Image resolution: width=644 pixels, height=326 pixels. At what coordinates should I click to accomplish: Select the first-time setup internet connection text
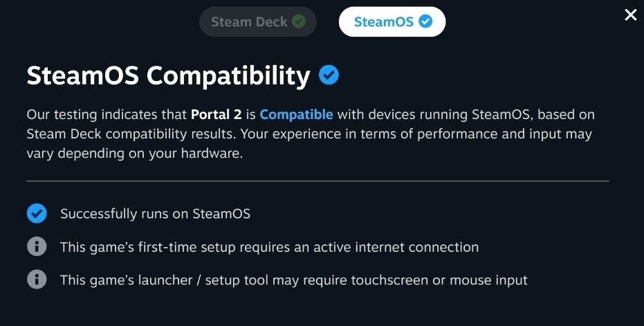point(270,247)
